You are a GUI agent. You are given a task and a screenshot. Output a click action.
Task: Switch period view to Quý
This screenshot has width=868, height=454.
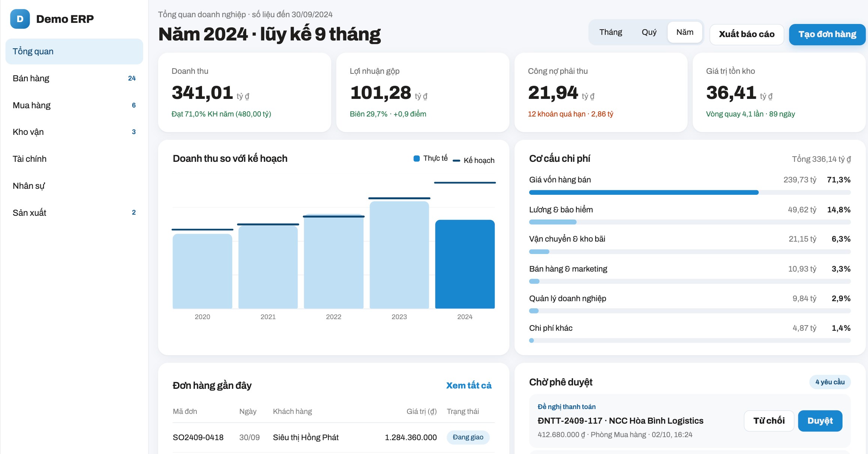tap(649, 32)
